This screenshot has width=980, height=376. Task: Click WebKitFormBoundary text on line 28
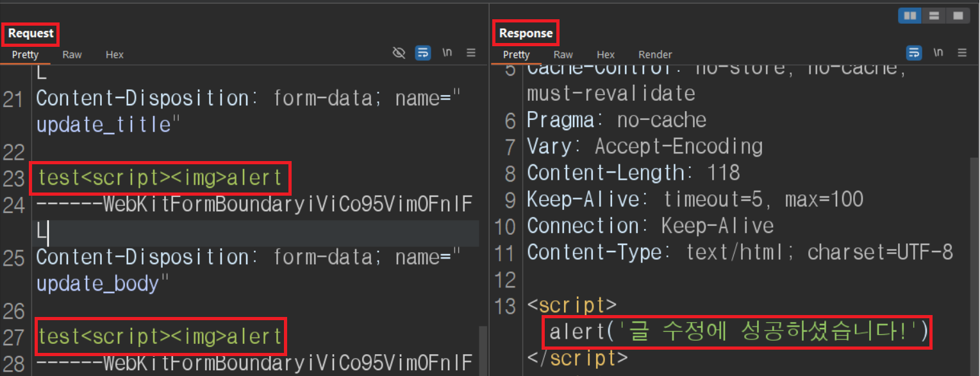click(x=254, y=363)
